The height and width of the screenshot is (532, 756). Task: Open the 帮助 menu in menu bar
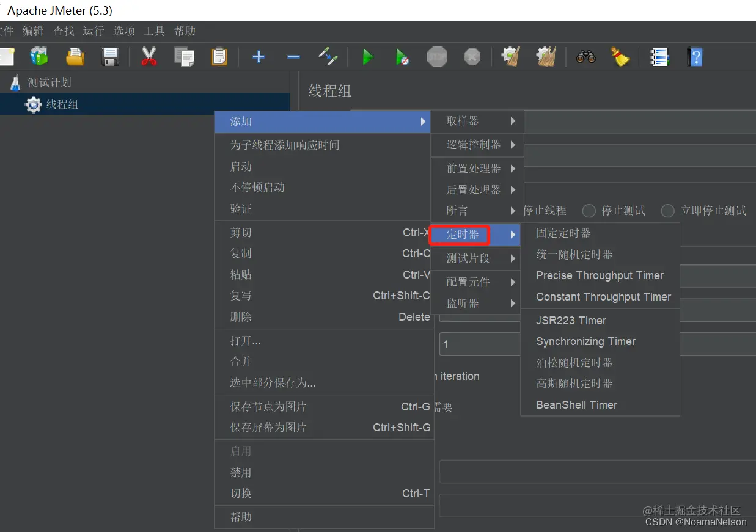(x=185, y=31)
